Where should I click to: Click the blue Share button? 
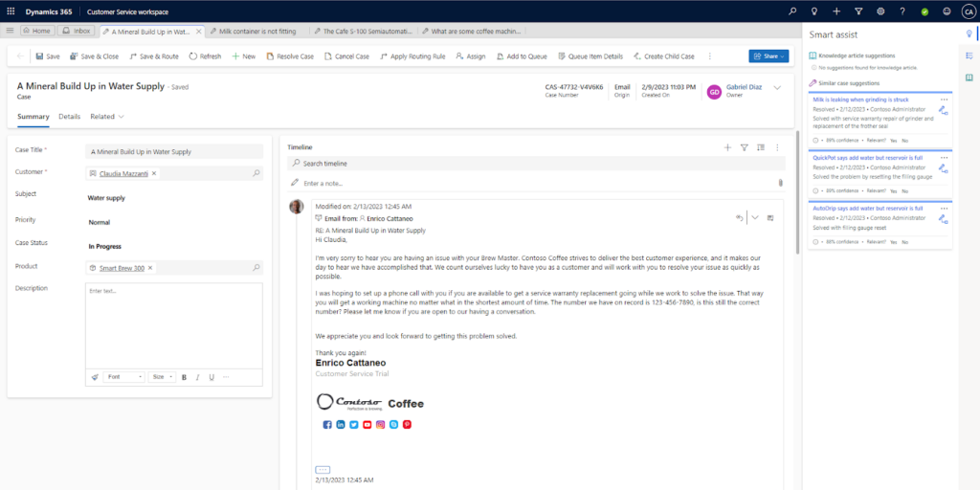[768, 56]
